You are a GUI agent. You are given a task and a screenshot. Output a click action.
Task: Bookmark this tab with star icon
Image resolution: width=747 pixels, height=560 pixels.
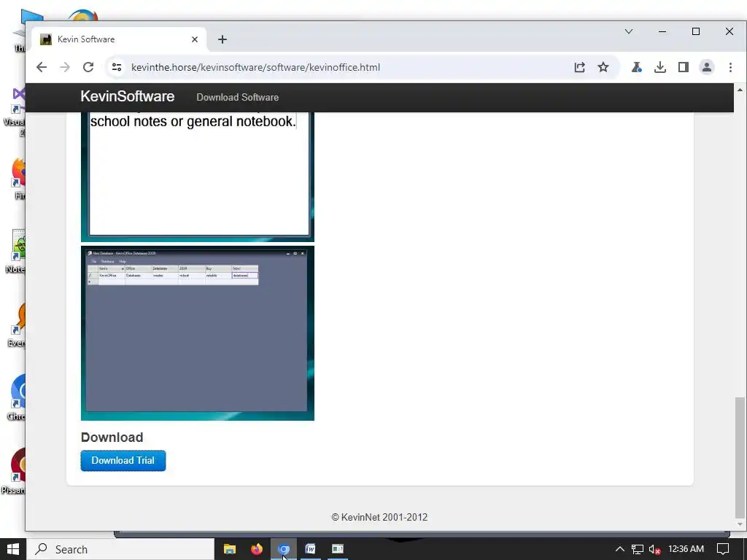click(603, 67)
